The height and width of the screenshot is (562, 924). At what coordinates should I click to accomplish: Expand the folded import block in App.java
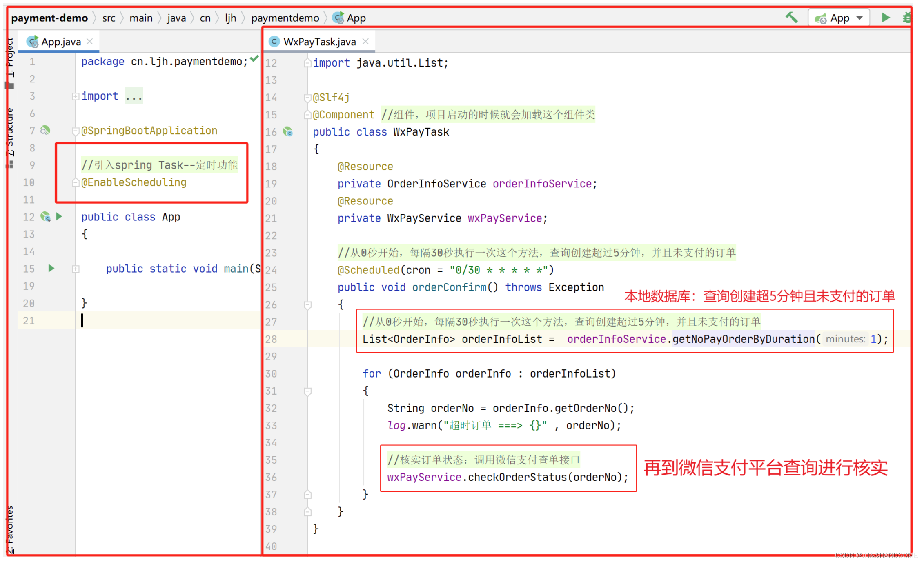(x=76, y=96)
